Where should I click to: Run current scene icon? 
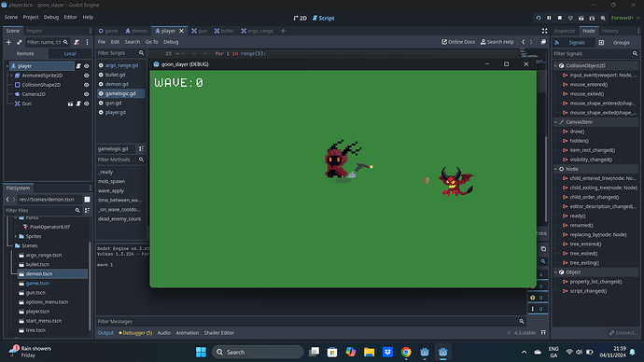(x=581, y=18)
